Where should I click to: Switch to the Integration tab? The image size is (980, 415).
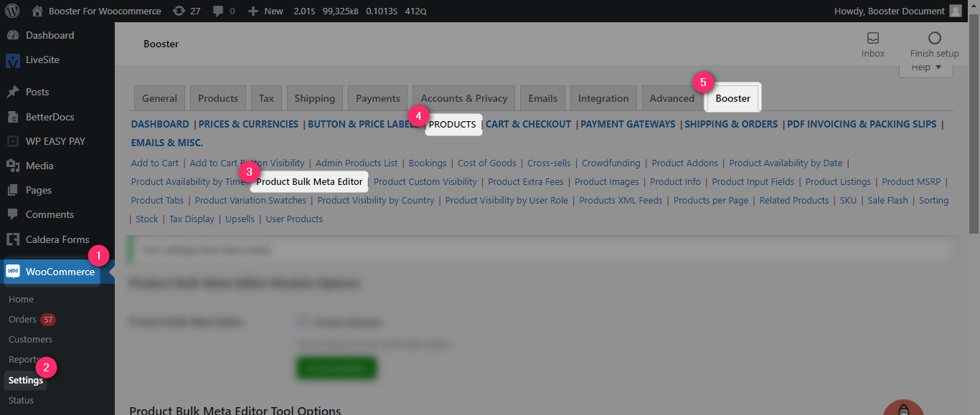pyautogui.click(x=603, y=98)
